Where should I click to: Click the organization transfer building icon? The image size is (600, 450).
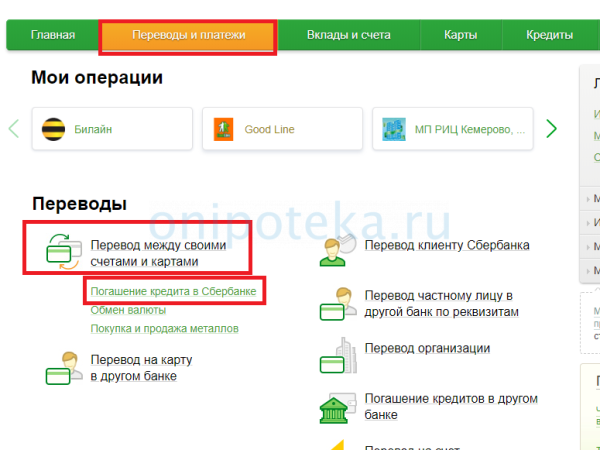(x=337, y=351)
